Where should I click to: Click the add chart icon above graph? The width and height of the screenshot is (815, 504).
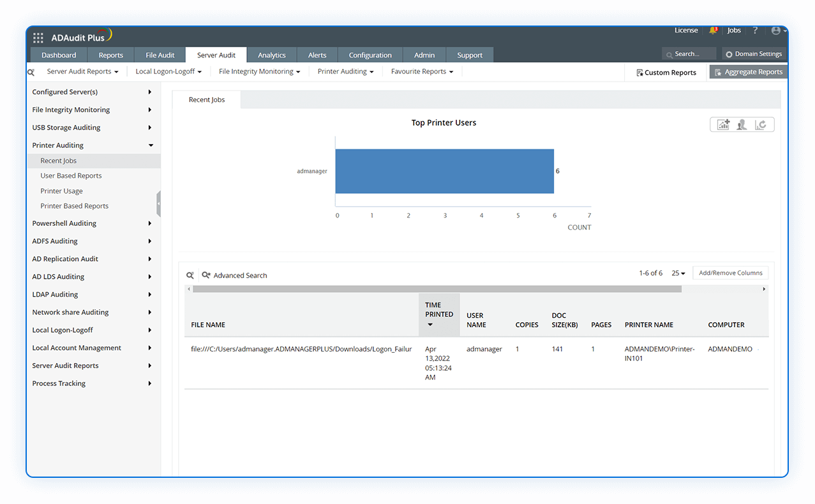[x=723, y=125]
